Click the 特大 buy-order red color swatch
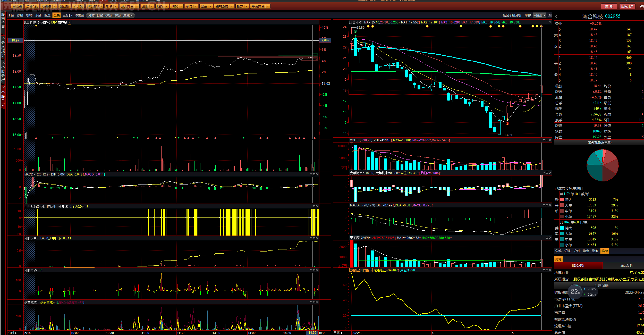This screenshot has width=644, height=335. pos(562,200)
